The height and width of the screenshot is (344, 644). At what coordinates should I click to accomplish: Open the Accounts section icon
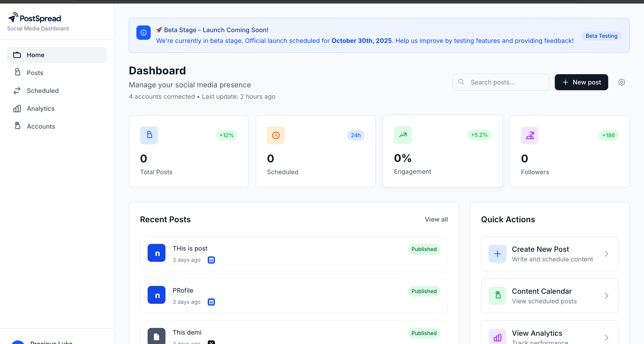17,126
